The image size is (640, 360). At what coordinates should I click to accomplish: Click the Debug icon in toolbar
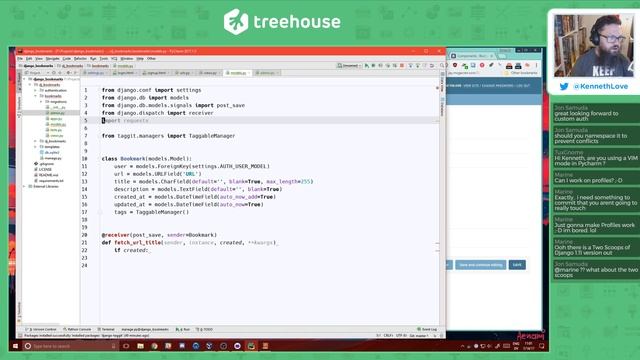click(x=373, y=66)
